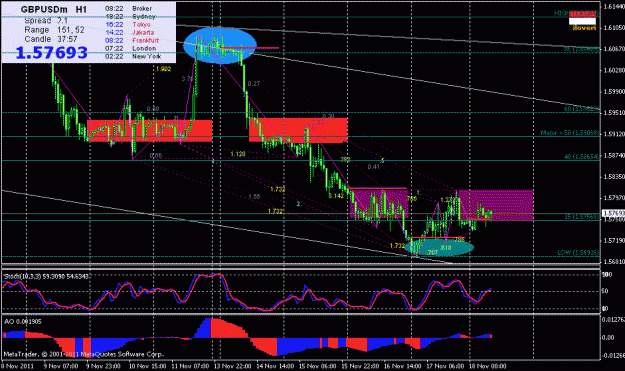
Task: Click the 1.58350 price axis value
Action: pos(614,177)
